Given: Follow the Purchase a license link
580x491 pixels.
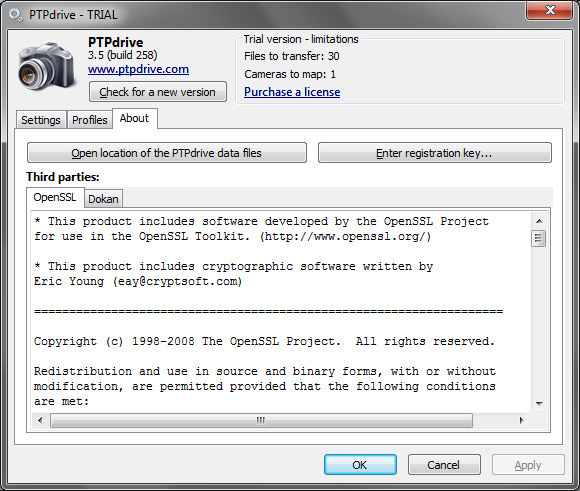Looking at the screenshot, I should click(x=292, y=92).
